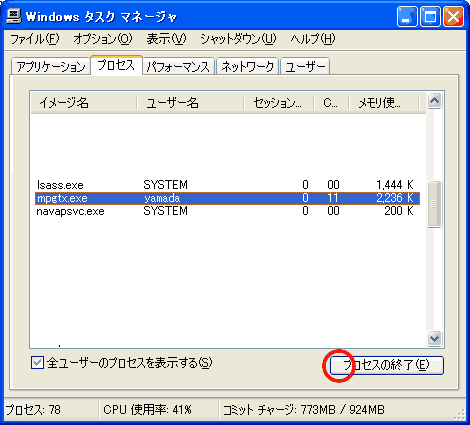Open the オプション(O) menu
The image size is (470, 425).
point(103,39)
